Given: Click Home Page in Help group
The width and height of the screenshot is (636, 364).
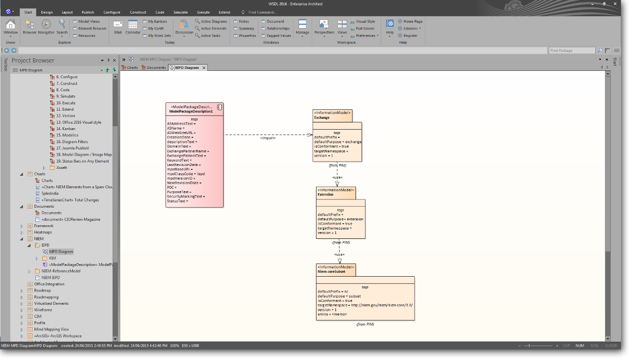Looking at the screenshot, I should [412, 21].
